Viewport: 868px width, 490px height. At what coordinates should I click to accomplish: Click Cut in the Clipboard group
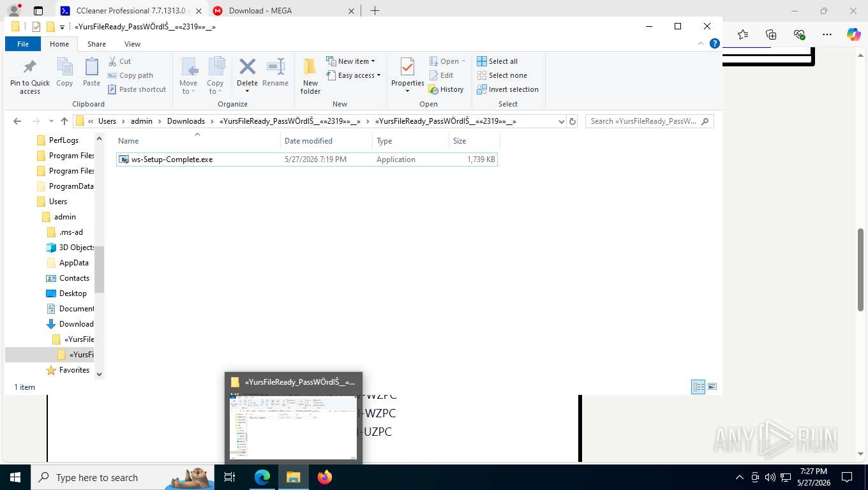point(119,61)
